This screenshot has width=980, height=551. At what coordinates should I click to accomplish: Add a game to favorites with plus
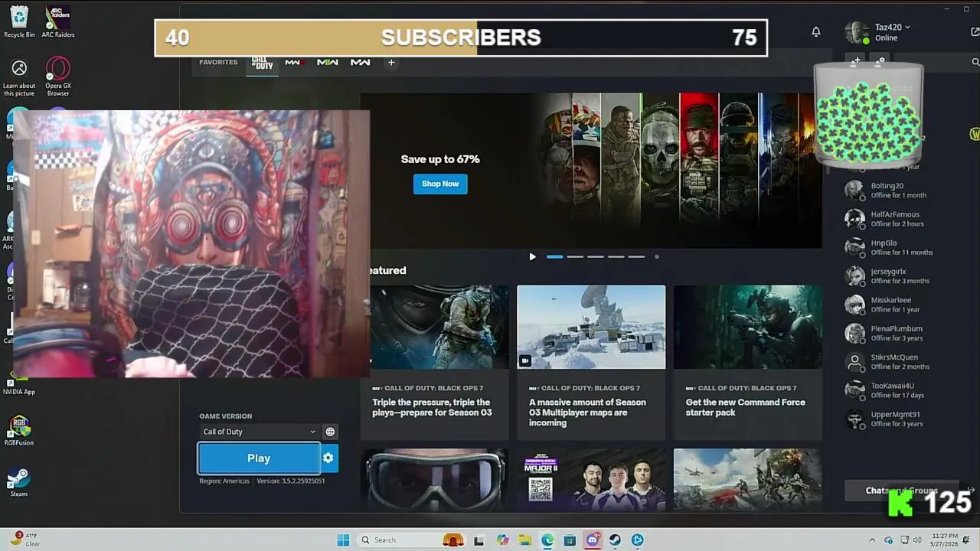click(391, 62)
